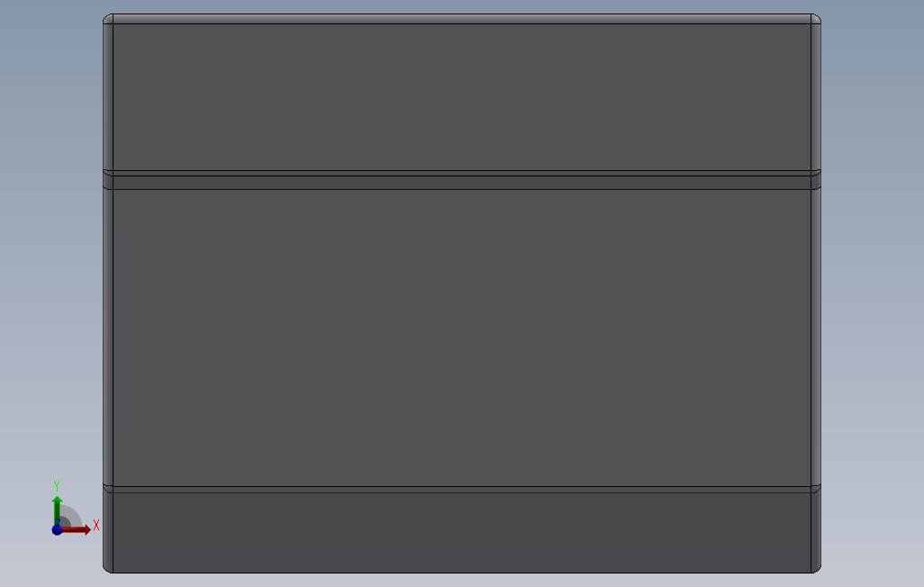924x587 pixels.
Task: Pick the top-right rounded corner
Action: pos(816,19)
